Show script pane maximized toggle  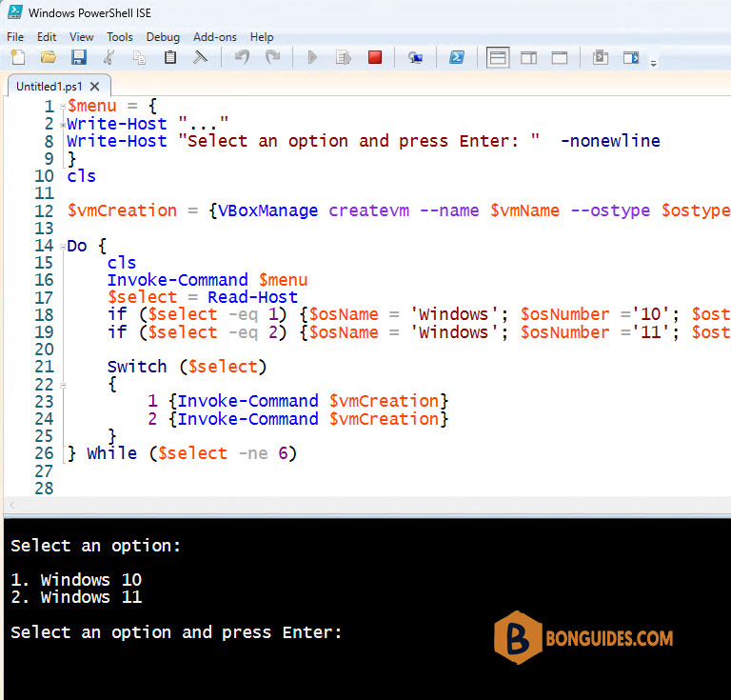click(x=560, y=58)
